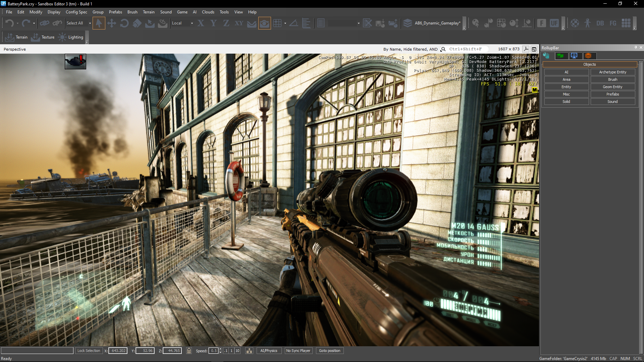The image size is (644, 362).
Task: Click the viewport search field
Action: pyautogui.click(x=465, y=49)
